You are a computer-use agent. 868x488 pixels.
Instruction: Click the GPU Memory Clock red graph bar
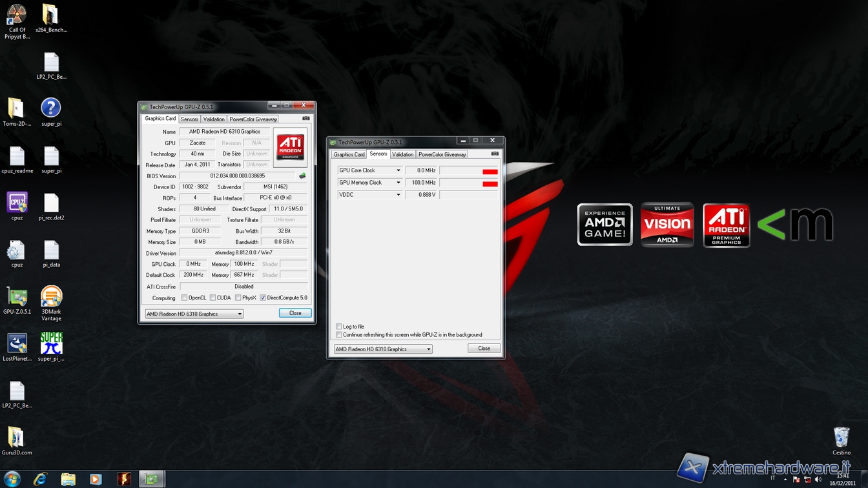coord(490,184)
